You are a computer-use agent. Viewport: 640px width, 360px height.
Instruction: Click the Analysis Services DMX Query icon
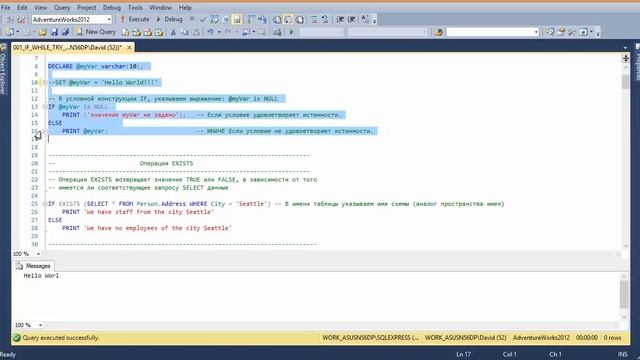click(148, 31)
